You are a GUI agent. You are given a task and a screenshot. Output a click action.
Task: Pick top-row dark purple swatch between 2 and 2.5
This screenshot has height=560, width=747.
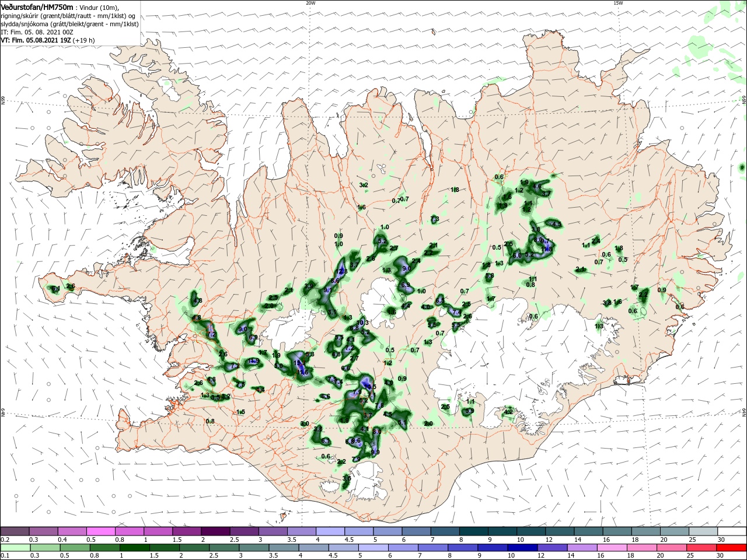pyautogui.click(x=215, y=531)
